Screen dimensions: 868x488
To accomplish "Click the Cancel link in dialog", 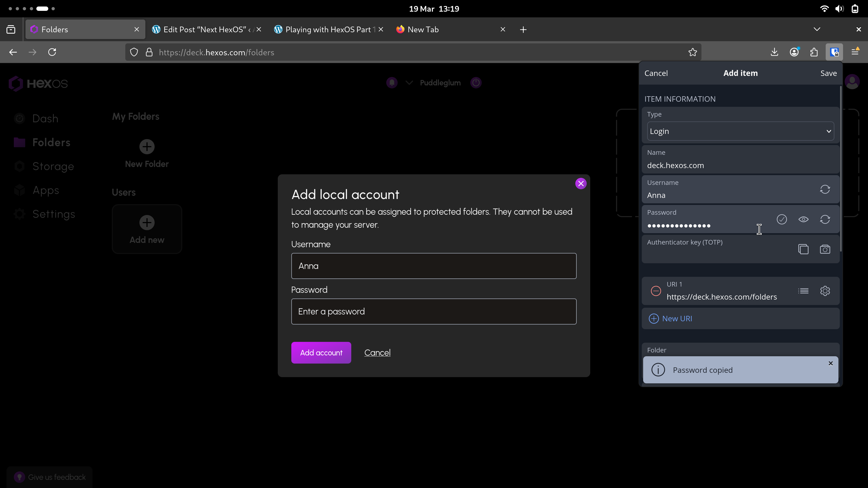I will 377,353.
